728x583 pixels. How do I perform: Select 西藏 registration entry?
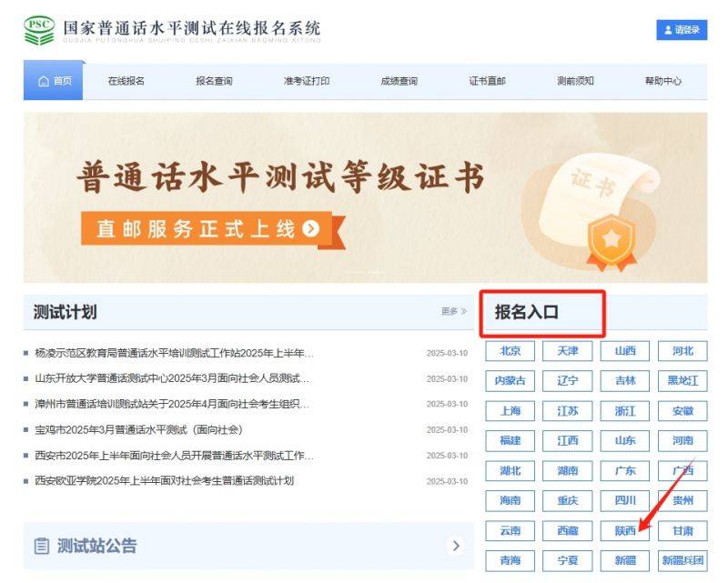click(567, 530)
